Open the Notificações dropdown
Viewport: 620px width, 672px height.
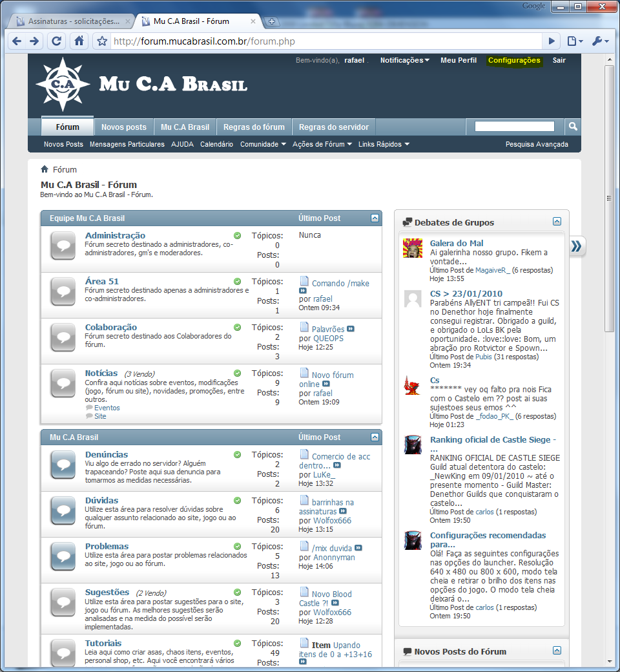pos(404,60)
